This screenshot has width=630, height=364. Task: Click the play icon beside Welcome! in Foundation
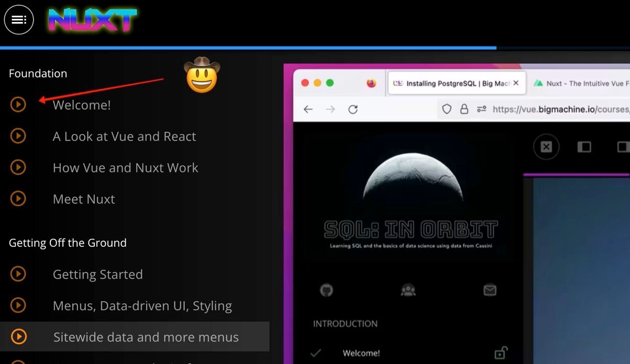[x=18, y=105]
